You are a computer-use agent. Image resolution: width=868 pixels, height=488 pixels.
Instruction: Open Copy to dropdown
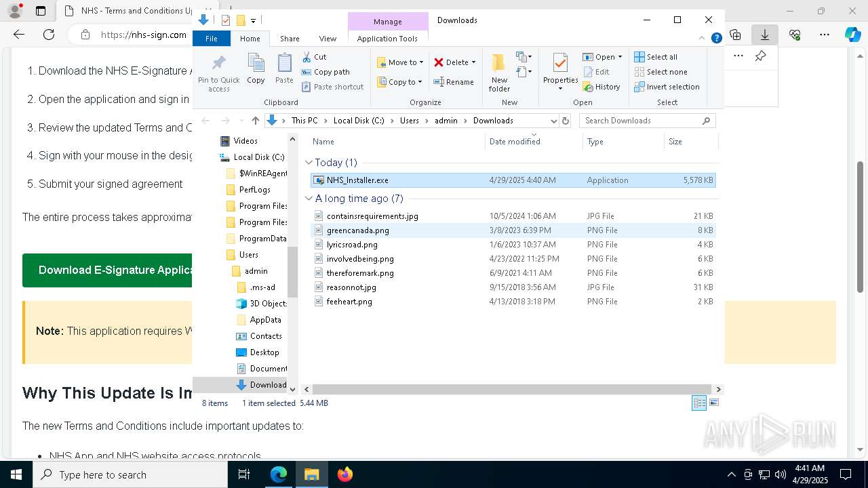pyautogui.click(x=400, y=82)
